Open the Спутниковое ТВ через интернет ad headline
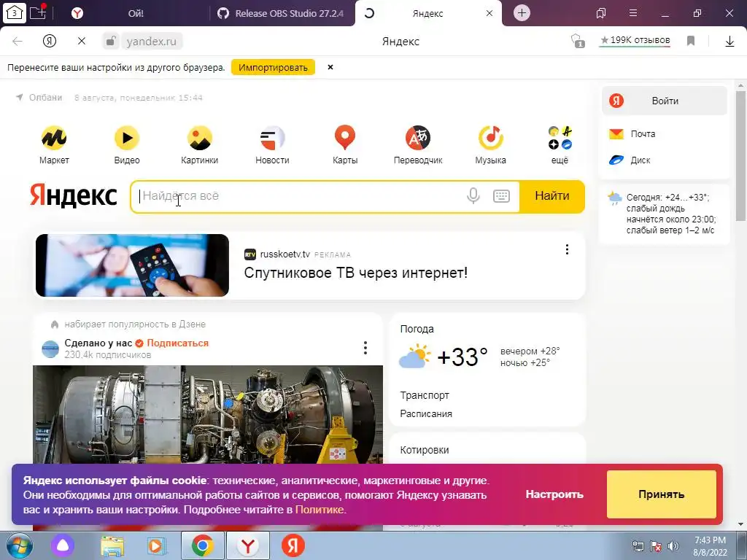 (356, 273)
